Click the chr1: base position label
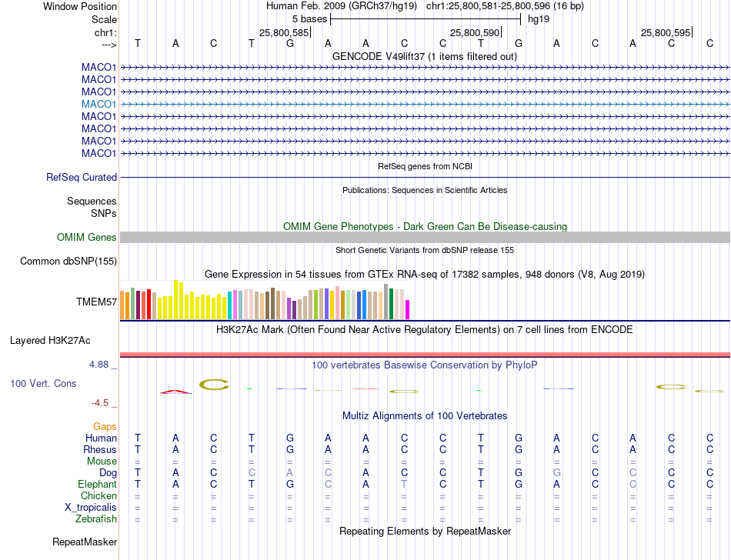This screenshot has width=731, height=560. point(105,32)
